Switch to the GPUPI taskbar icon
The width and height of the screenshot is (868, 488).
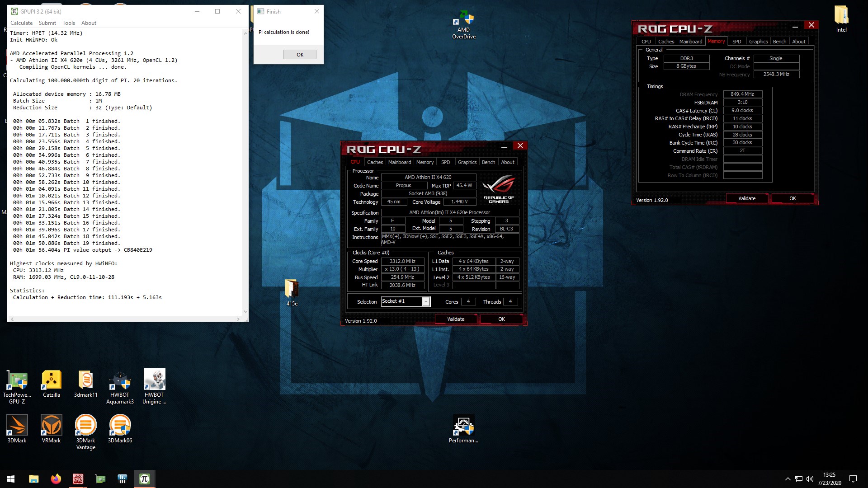click(144, 479)
